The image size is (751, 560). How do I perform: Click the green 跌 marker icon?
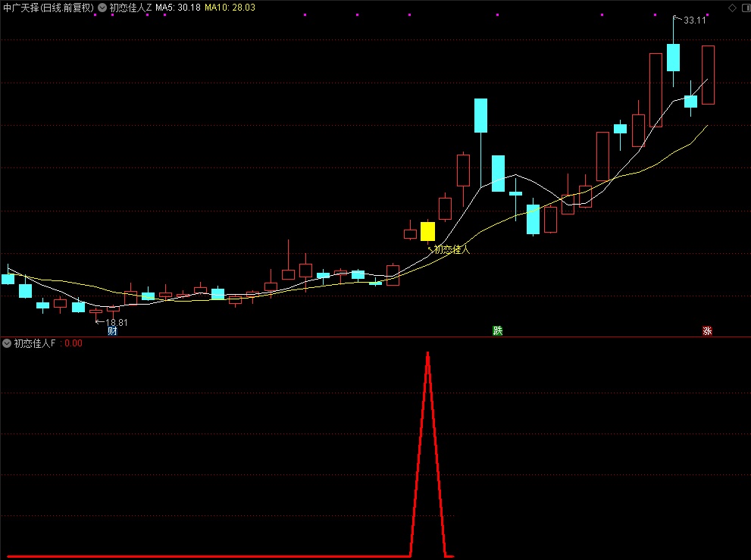497,330
